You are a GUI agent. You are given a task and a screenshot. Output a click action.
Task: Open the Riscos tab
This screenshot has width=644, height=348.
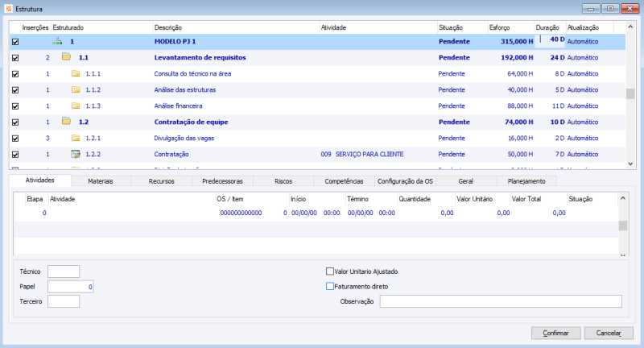pos(283,181)
